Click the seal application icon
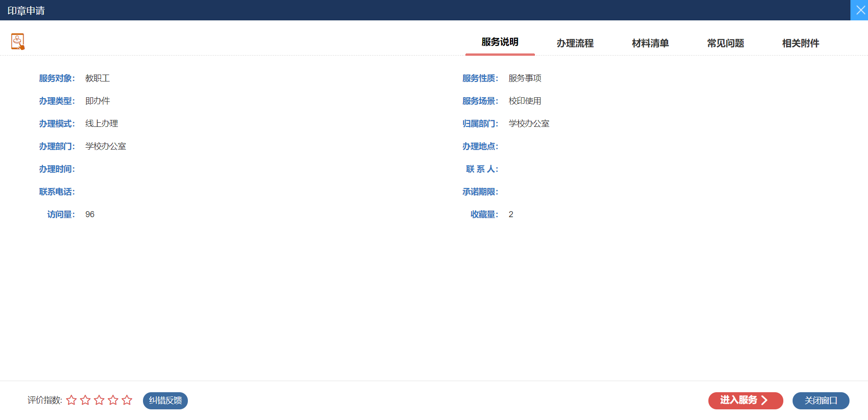868x420 pixels. click(x=18, y=42)
